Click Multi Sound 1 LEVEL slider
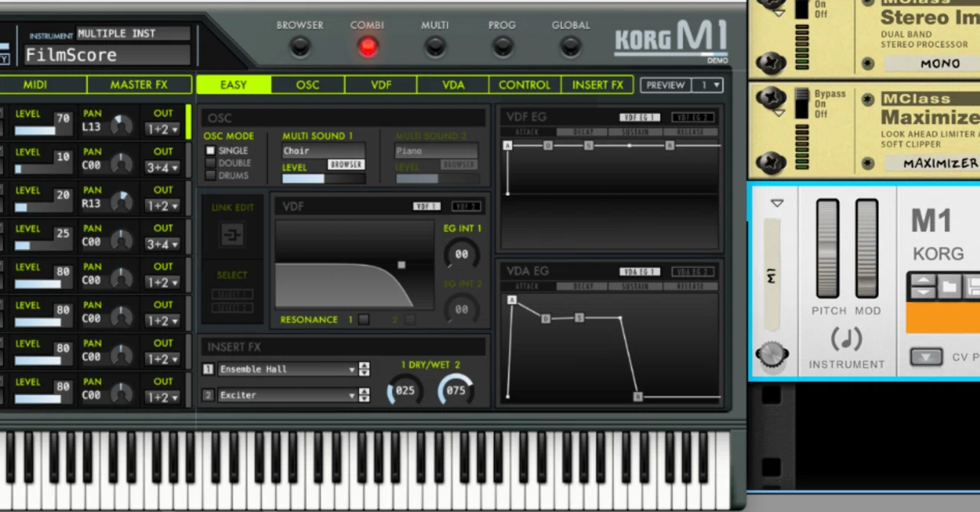Viewport: 980px width, 512px height. 323,178
